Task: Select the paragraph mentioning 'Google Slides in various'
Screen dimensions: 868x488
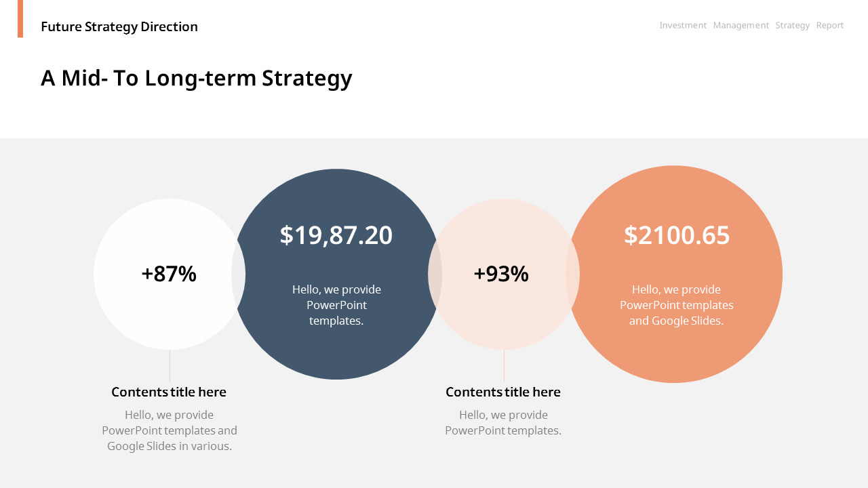Action: coord(170,430)
